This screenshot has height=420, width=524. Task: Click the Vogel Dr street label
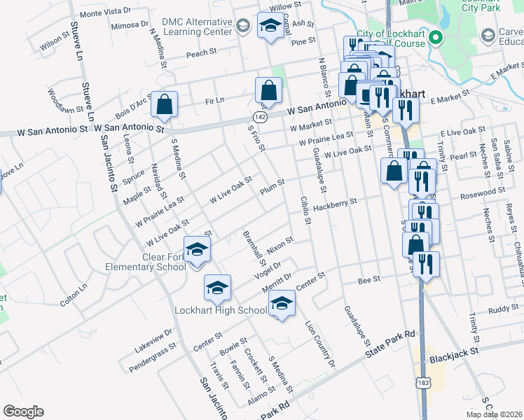click(268, 271)
